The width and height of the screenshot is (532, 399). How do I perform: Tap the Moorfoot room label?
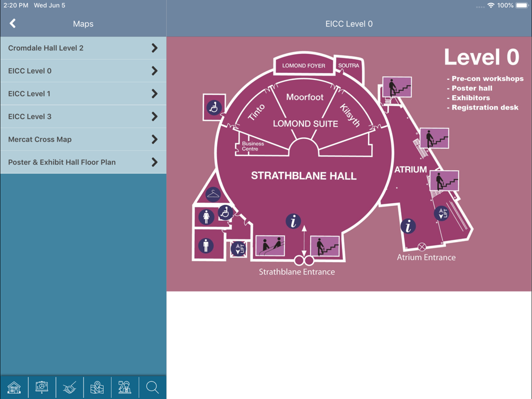pos(305,97)
